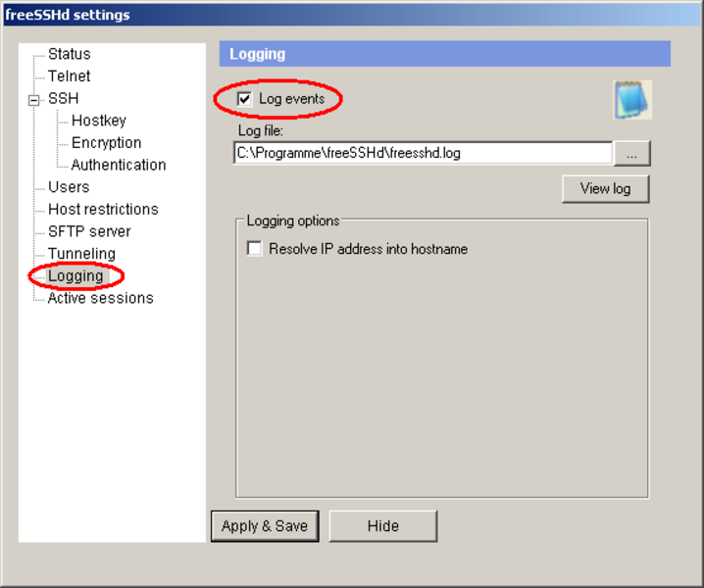Open the Status settings page
704x588 pixels.
[69, 54]
